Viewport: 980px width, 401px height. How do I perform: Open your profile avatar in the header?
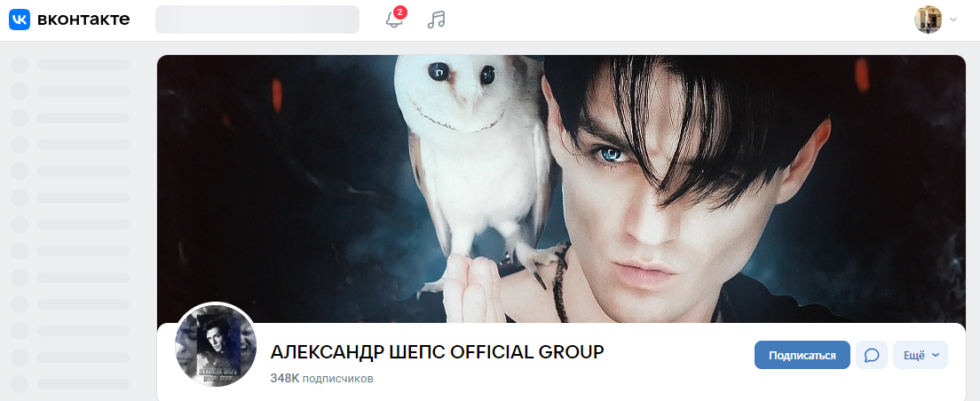tap(929, 20)
